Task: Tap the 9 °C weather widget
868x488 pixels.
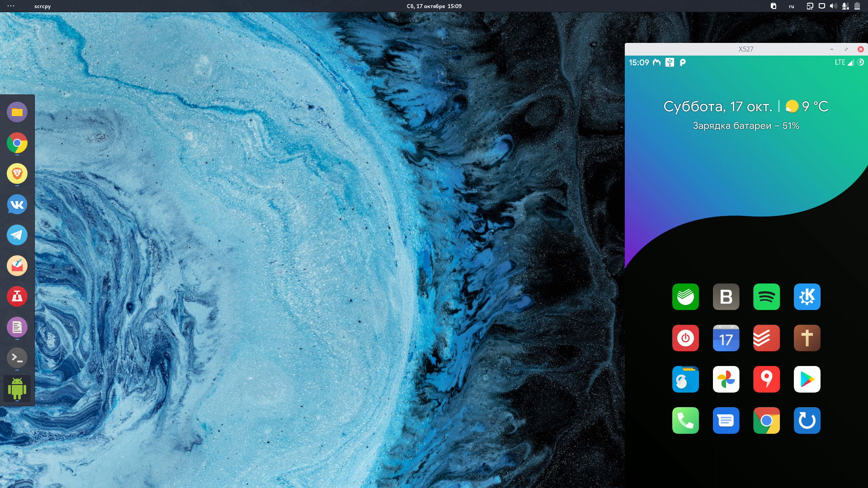Action: [x=807, y=107]
